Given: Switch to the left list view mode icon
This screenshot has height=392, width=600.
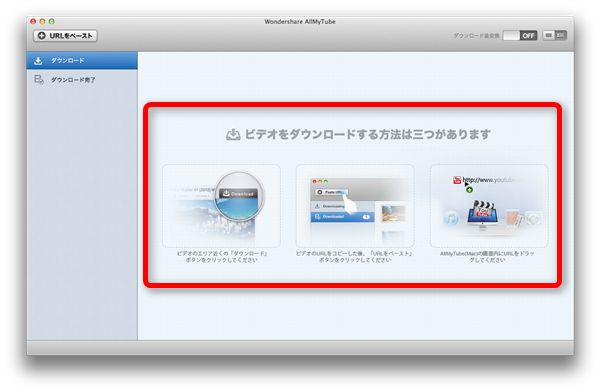Looking at the screenshot, I should 548,35.
